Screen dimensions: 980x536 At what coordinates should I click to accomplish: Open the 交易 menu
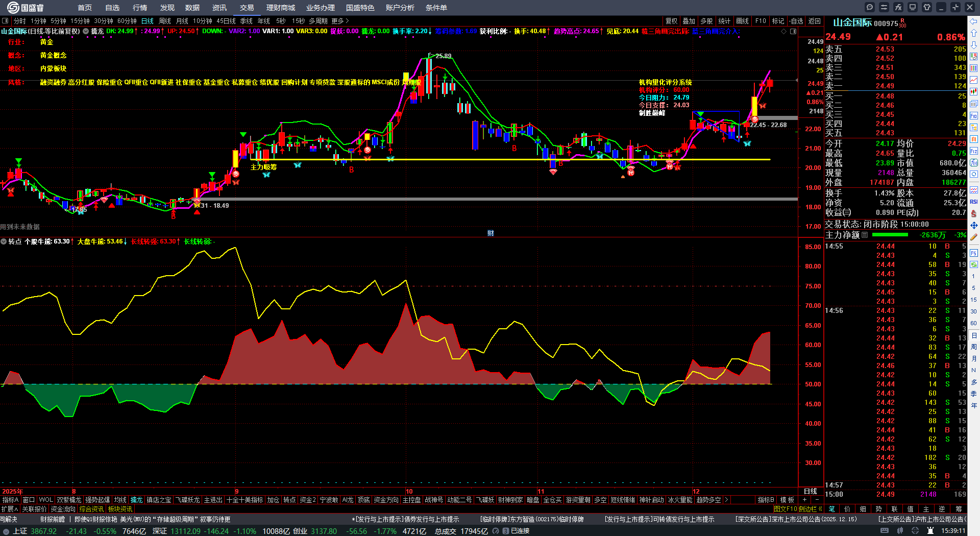coord(247,8)
